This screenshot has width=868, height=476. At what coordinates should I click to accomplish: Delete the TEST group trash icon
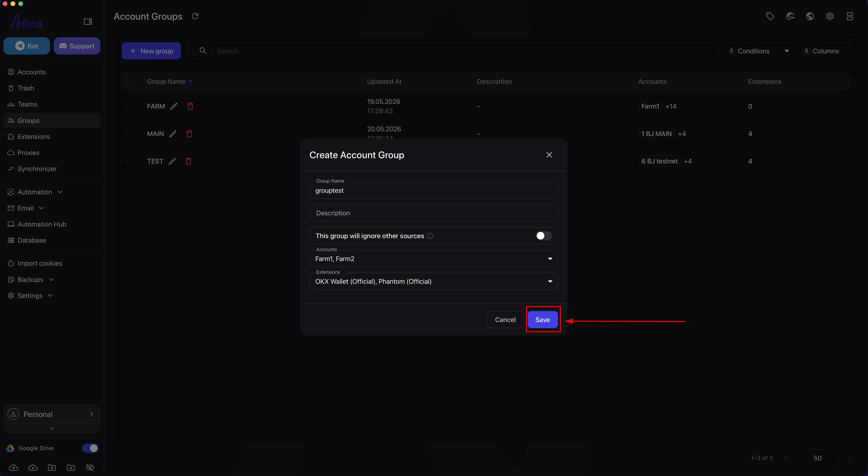pyautogui.click(x=188, y=161)
